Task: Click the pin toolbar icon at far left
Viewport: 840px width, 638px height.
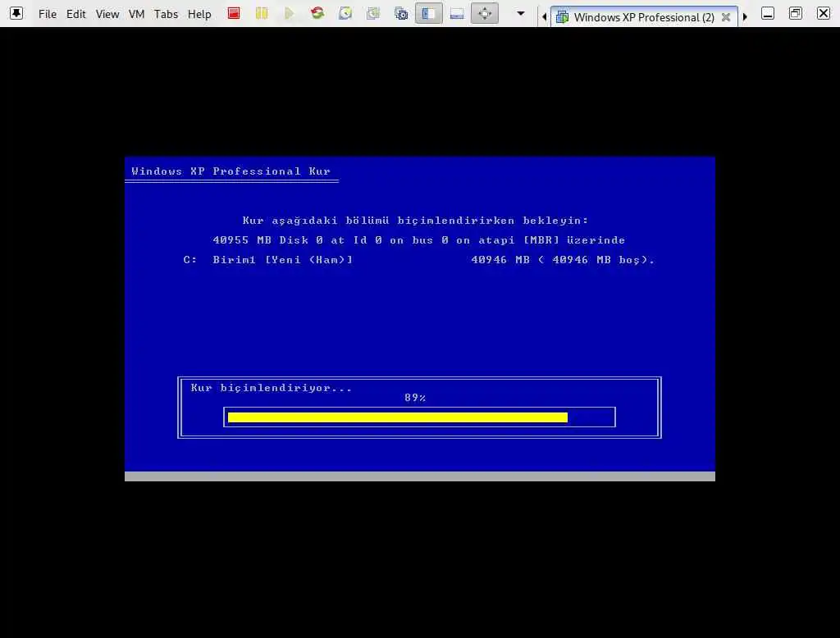Action: click(x=16, y=13)
